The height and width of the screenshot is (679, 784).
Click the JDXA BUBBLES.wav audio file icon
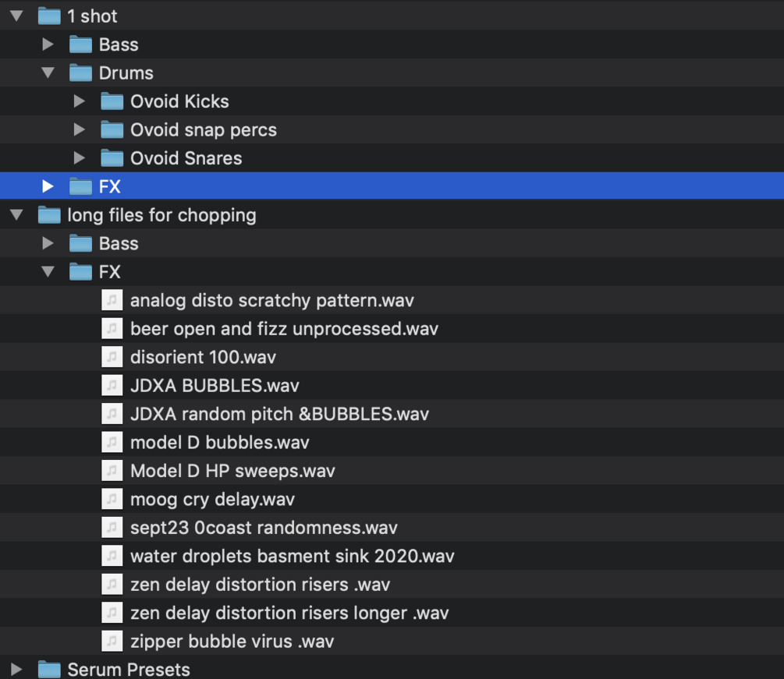coord(112,386)
